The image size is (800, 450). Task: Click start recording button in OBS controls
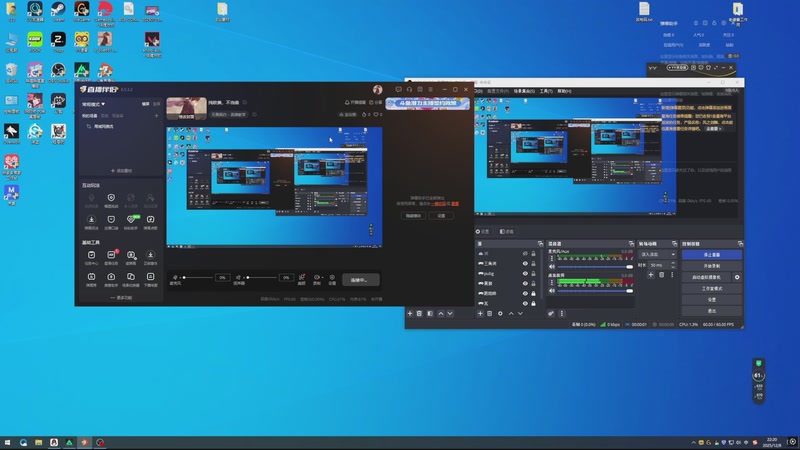712,266
